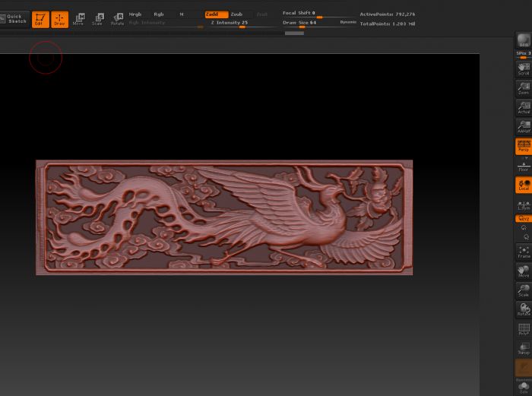Toggle the Solo mode icon
The height and width of the screenshot is (396, 532).
524,387
